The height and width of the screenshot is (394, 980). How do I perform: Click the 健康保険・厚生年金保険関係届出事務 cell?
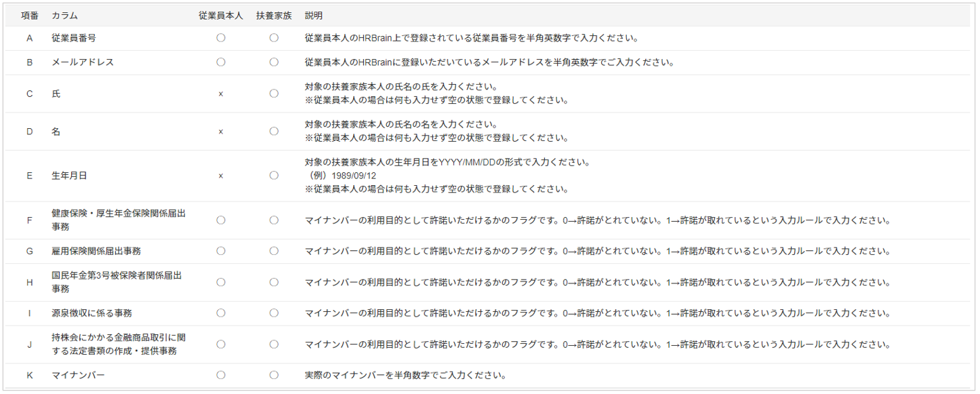119,220
